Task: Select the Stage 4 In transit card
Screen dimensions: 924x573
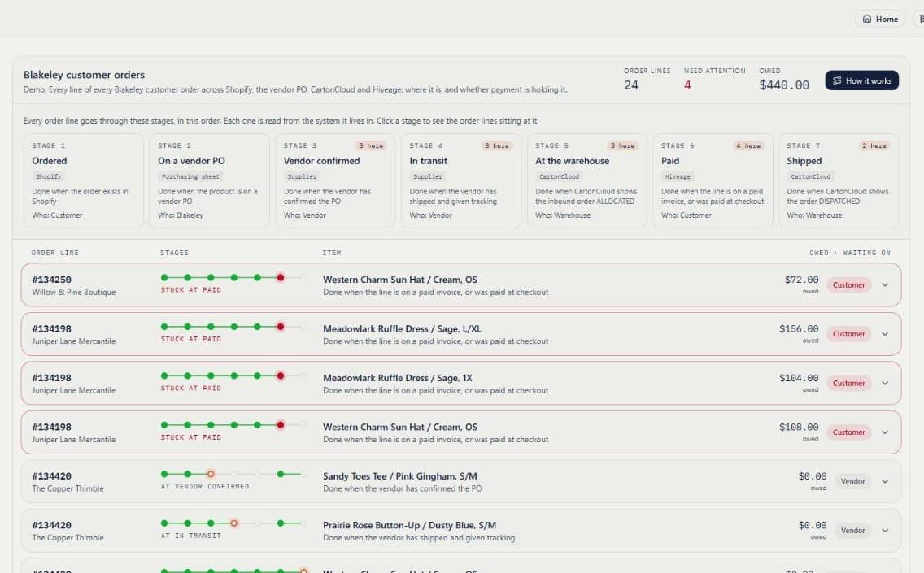Action: [461, 180]
